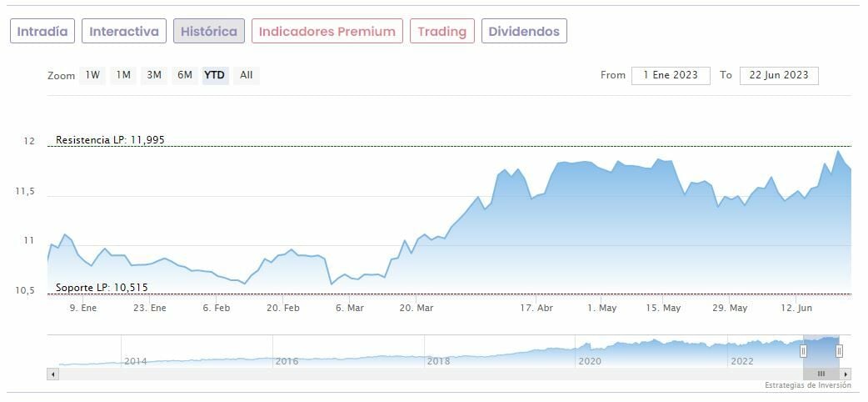The image size is (868, 402).
Task: Click the navigator scrollbar thumb
Action: (821, 374)
